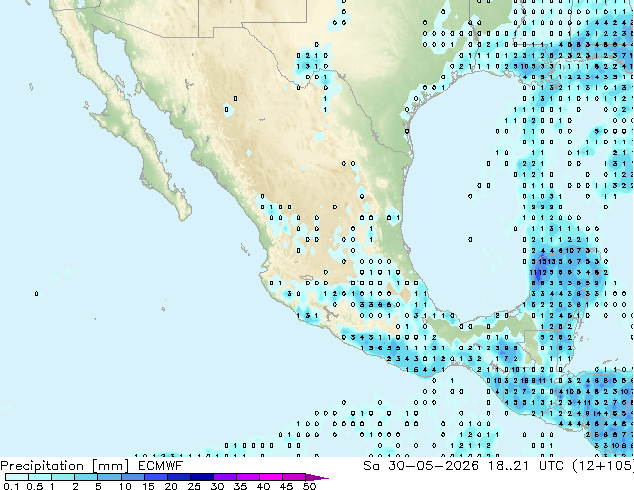The image size is (634, 490).
Task: Click the legend value '30'
Action: coord(217,486)
